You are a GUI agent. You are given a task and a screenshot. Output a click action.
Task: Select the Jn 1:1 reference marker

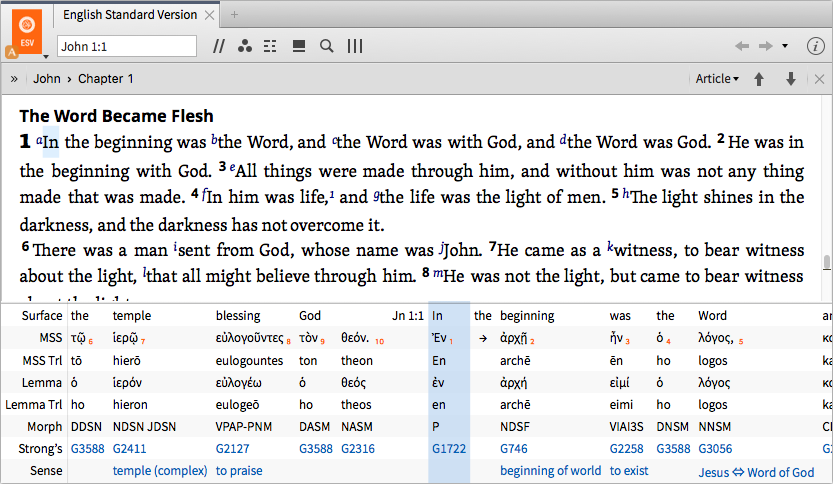(408, 316)
